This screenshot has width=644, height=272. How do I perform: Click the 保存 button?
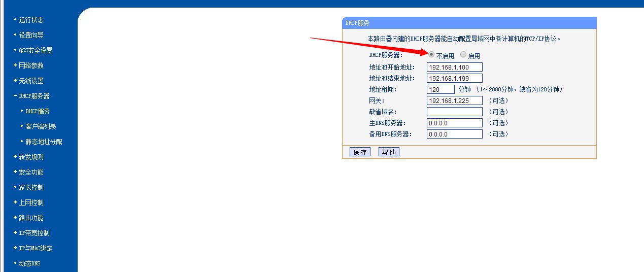360,152
